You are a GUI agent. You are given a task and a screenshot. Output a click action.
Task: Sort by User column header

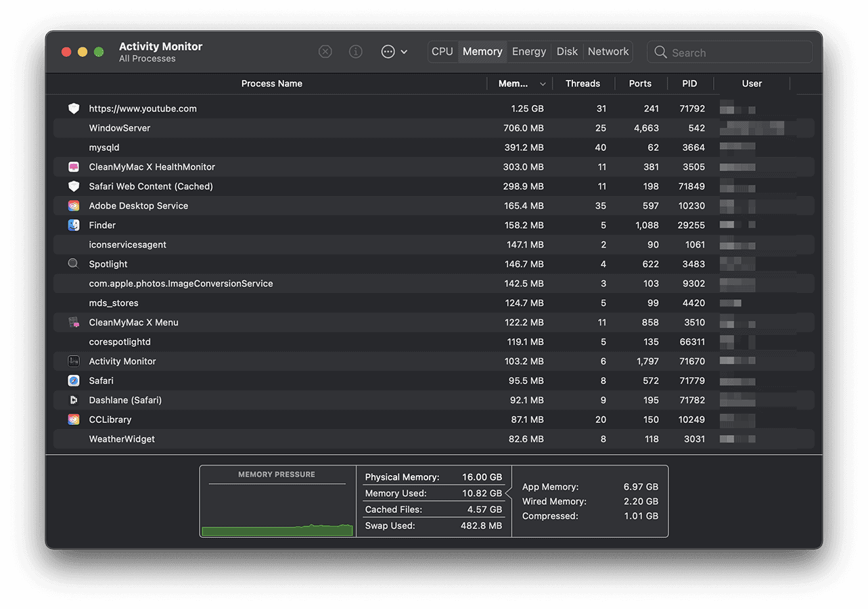point(752,84)
